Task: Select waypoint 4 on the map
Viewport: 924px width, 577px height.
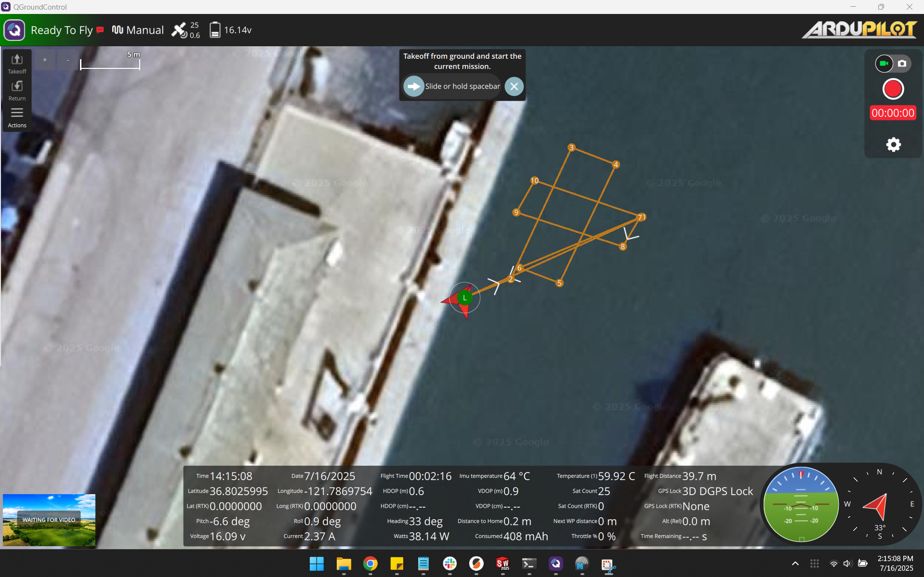Action: (x=616, y=165)
